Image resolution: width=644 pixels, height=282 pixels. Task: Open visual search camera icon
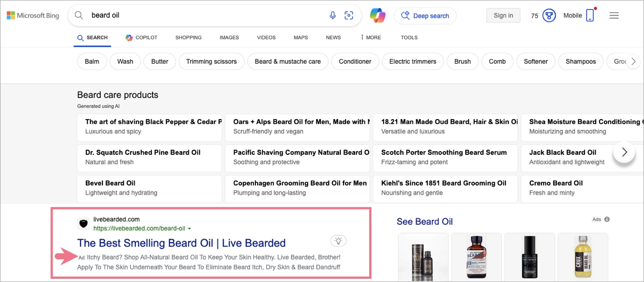pyautogui.click(x=349, y=16)
